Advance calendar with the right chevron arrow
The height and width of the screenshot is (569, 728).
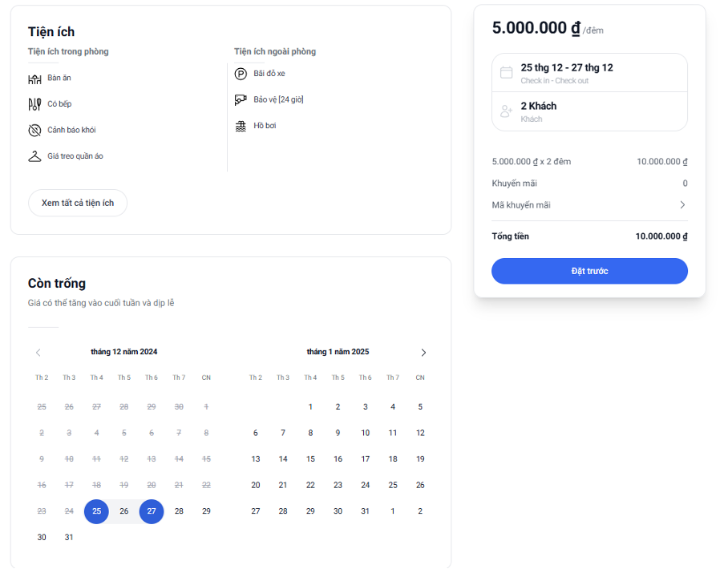click(423, 353)
